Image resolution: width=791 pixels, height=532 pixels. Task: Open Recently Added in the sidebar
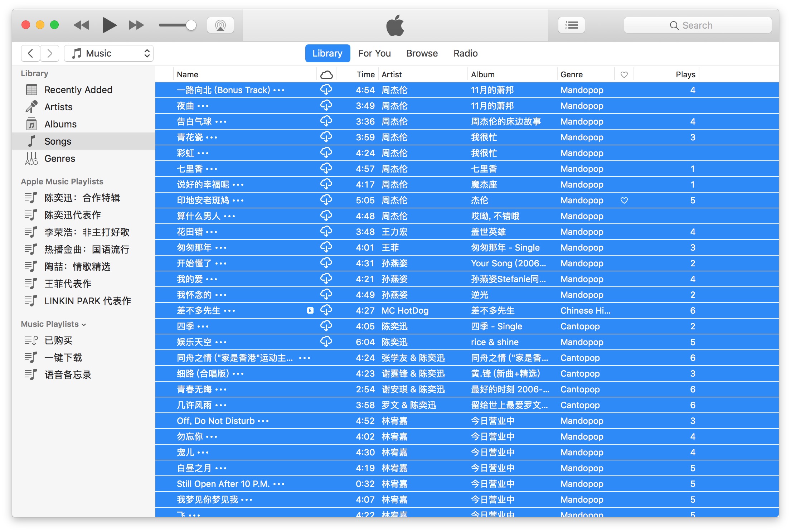(78, 90)
